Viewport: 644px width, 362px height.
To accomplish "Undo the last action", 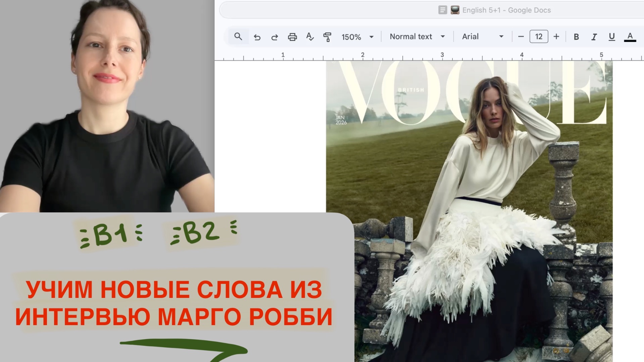I will click(x=257, y=37).
